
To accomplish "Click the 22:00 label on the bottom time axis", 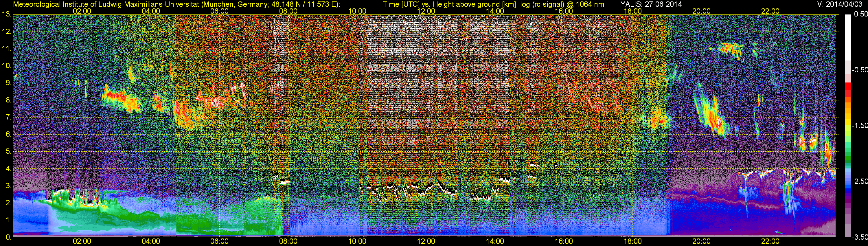I will point(770,241).
